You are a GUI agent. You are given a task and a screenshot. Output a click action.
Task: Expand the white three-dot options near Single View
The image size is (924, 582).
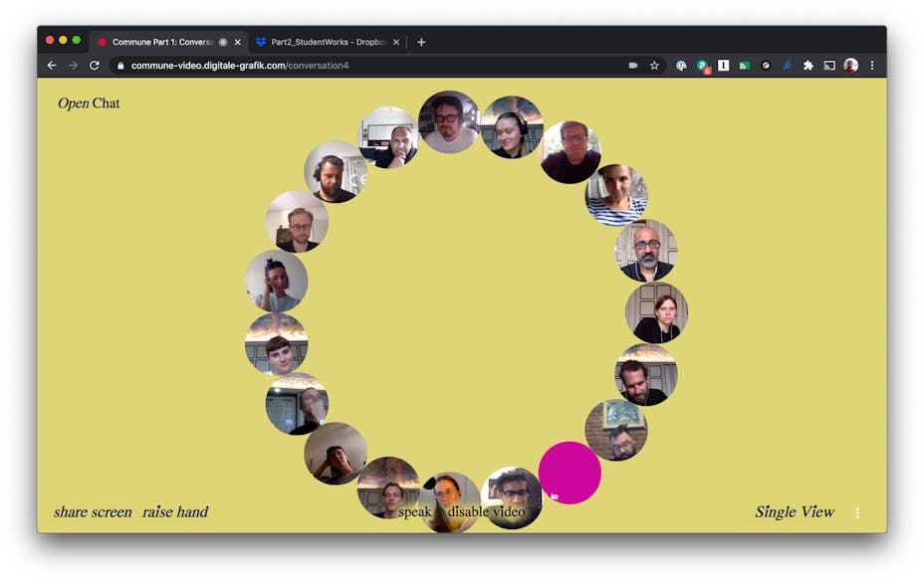857,513
